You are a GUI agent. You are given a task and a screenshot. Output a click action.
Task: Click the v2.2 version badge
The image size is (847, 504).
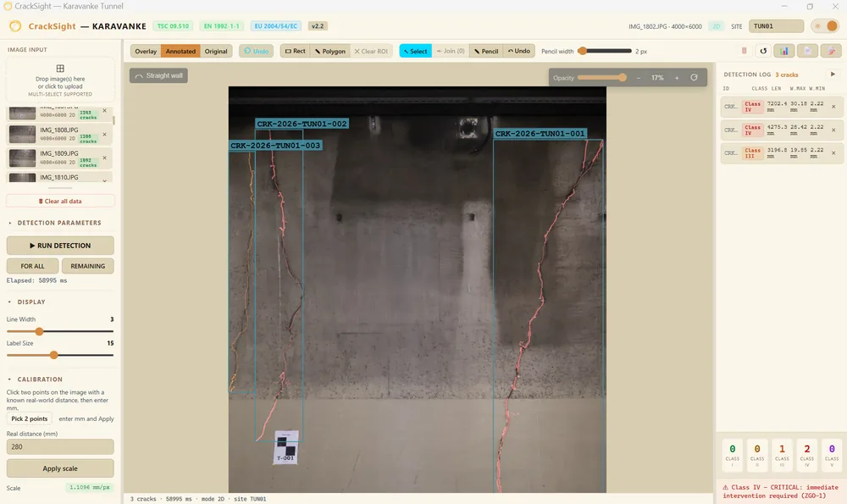point(318,26)
